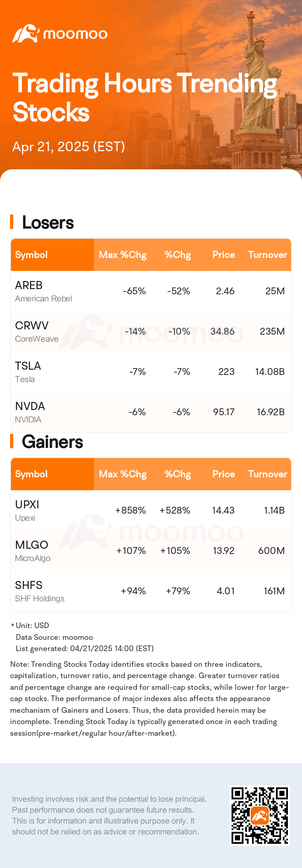Click the orange bar beside Gainers heading
This screenshot has width=302, height=868.
(12, 441)
